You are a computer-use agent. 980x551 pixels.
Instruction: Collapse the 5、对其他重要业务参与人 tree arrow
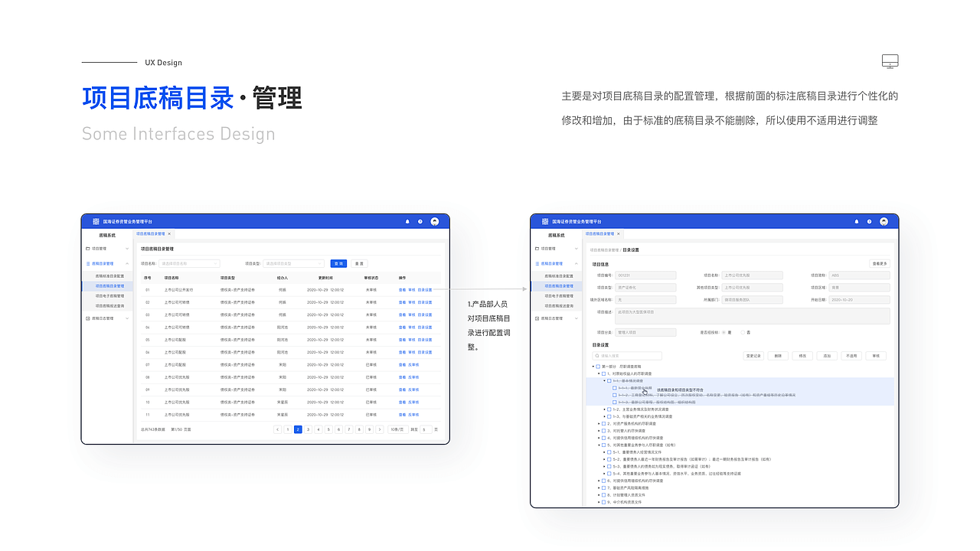coord(599,445)
